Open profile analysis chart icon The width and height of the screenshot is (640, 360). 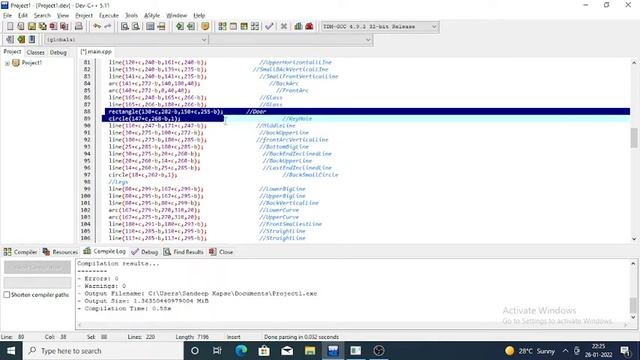click(x=298, y=27)
